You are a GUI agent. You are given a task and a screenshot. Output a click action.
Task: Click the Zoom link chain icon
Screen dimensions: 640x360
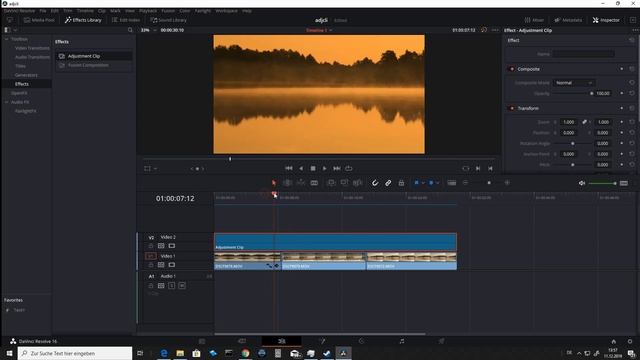584,122
